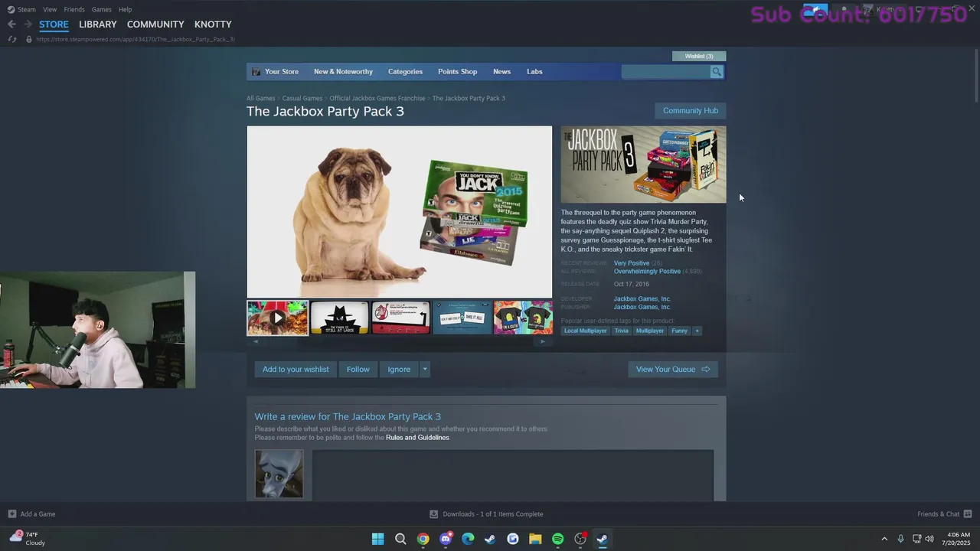This screenshot has height=551, width=980.
Task: Go back with the Steam back arrow
Action: pos(11,24)
